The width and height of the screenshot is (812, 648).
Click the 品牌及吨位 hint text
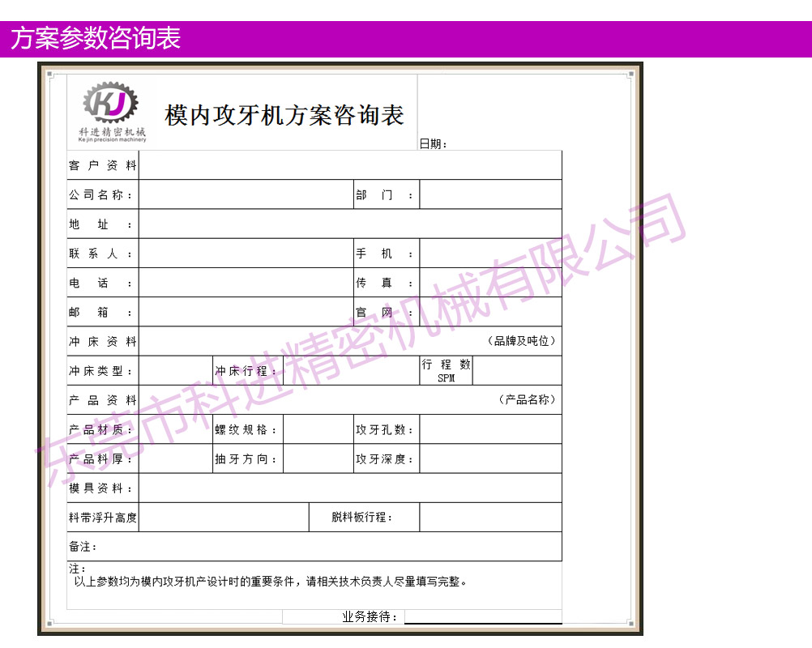click(x=522, y=341)
